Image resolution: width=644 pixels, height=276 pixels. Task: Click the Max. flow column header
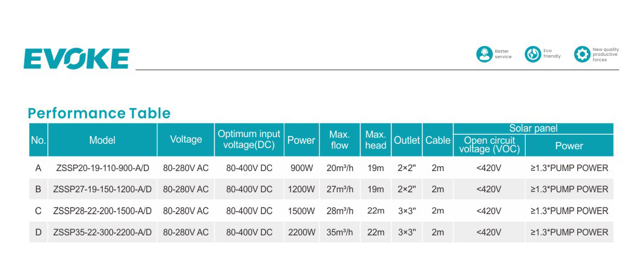(339, 140)
